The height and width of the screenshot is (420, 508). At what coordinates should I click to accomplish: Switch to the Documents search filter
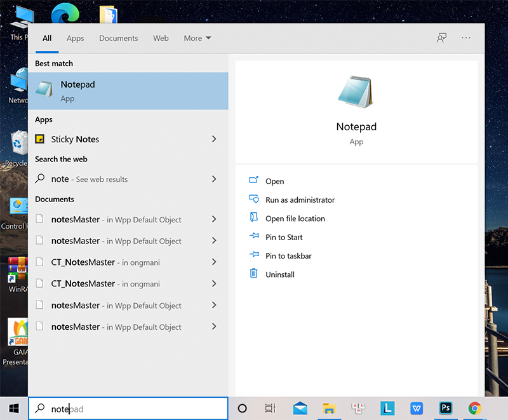coord(118,38)
